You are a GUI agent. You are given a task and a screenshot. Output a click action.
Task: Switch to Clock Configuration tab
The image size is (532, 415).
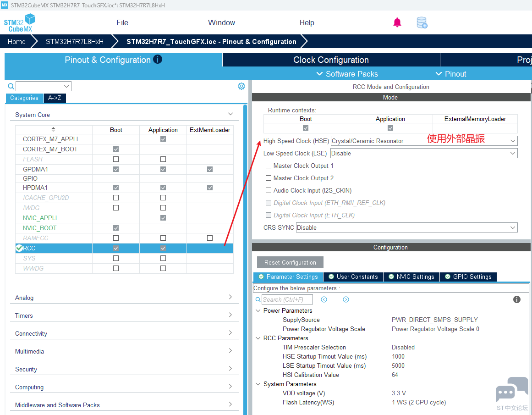331,60
